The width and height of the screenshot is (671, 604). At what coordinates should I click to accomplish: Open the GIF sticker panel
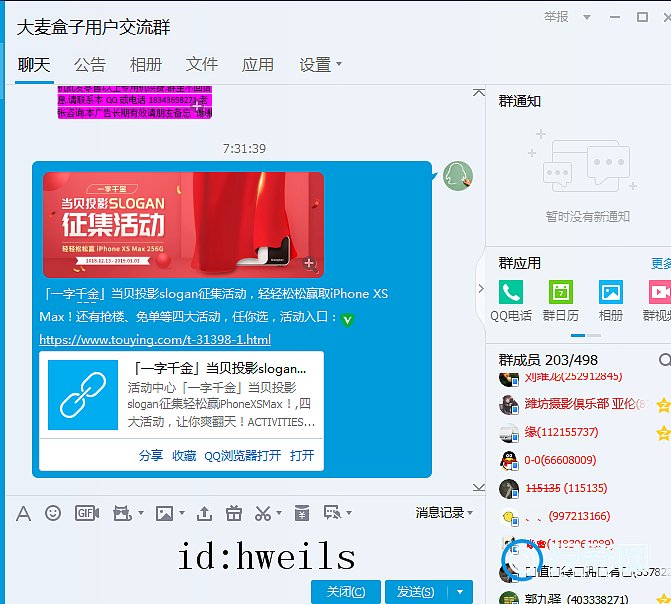point(87,512)
